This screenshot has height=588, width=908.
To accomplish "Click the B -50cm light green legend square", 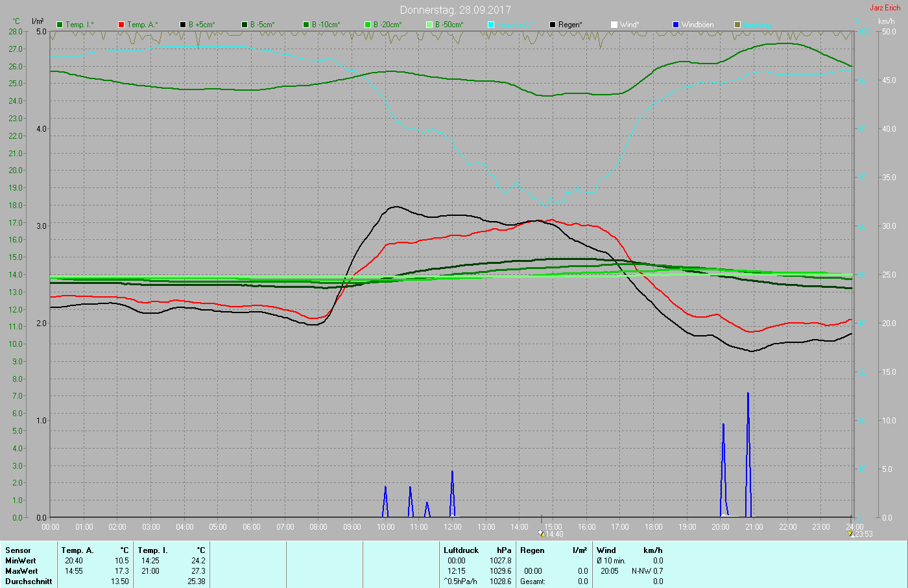I will click(429, 25).
